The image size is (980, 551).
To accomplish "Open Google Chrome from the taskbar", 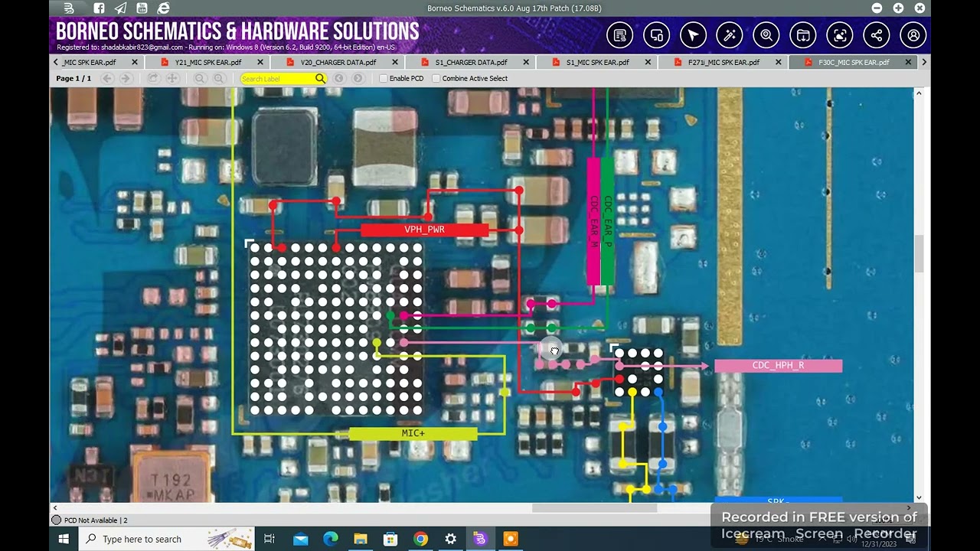I will coord(420,540).
